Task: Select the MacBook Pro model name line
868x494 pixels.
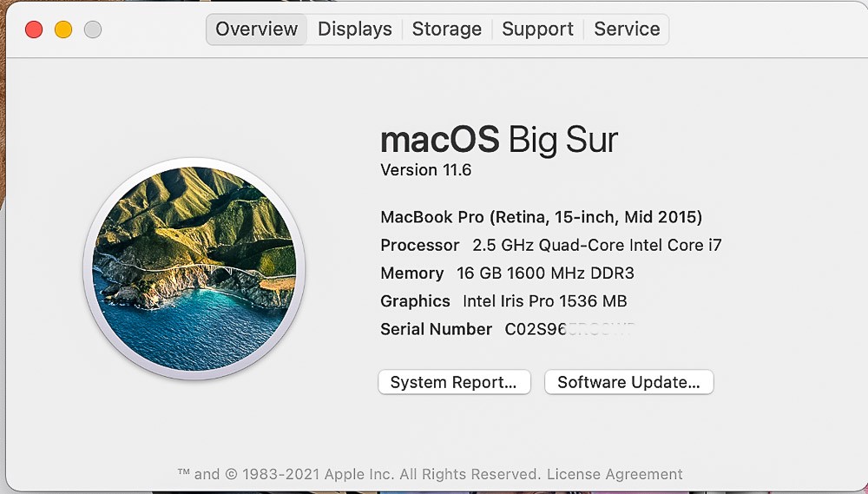Action: click(541, 217)
